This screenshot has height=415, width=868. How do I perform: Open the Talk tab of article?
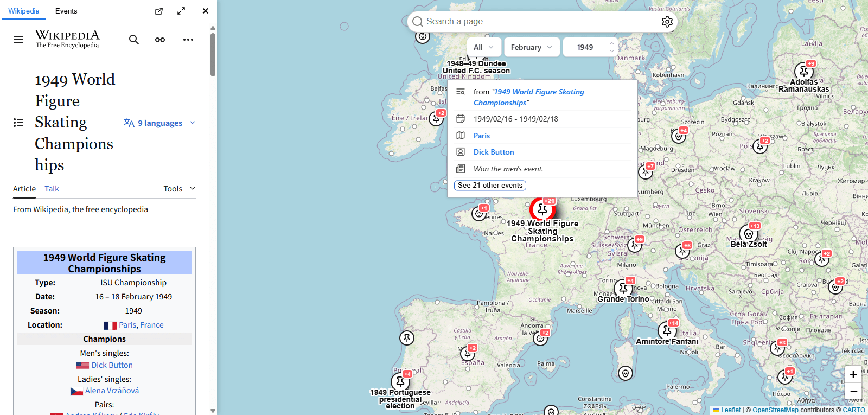click(x=52, y=189)
